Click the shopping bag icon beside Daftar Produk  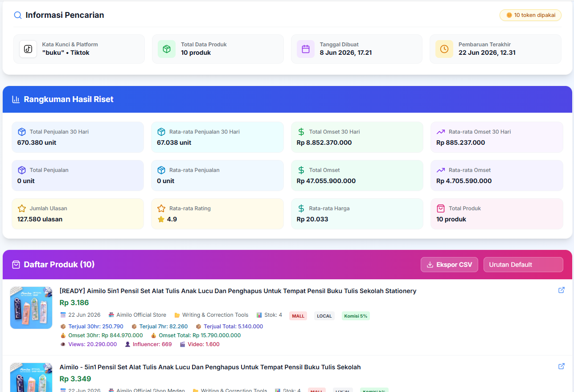click(16, 265)
